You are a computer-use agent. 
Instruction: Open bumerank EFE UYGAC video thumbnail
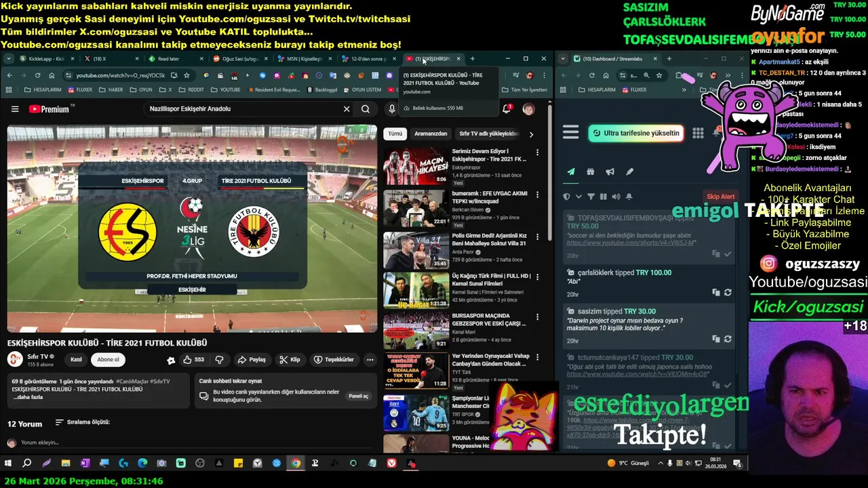pos(416,208)
